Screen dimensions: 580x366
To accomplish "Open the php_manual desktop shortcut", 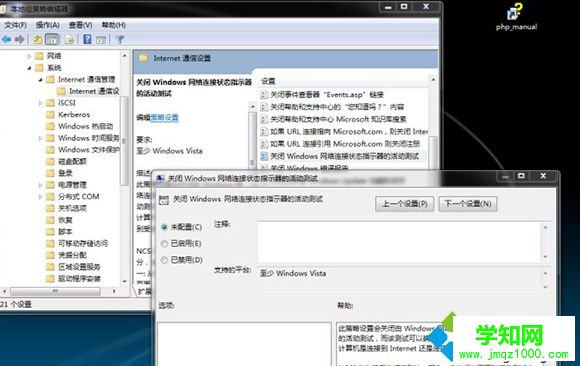I will pos(516,17).
